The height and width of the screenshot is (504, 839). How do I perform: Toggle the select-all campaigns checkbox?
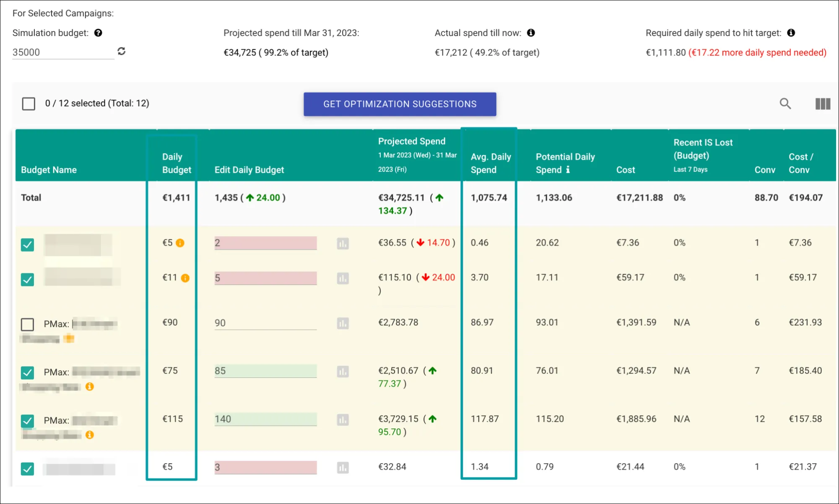click(x=29, y=104)
